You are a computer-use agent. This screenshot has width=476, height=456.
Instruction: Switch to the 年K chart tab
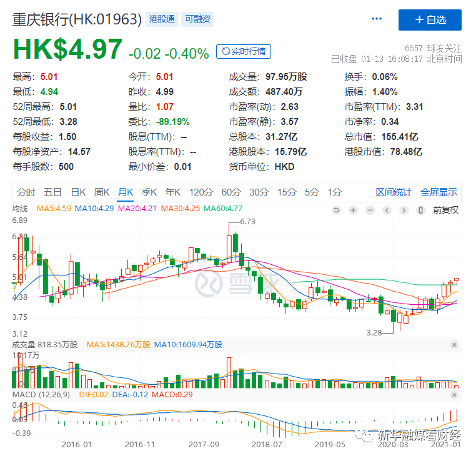point(173,192)
